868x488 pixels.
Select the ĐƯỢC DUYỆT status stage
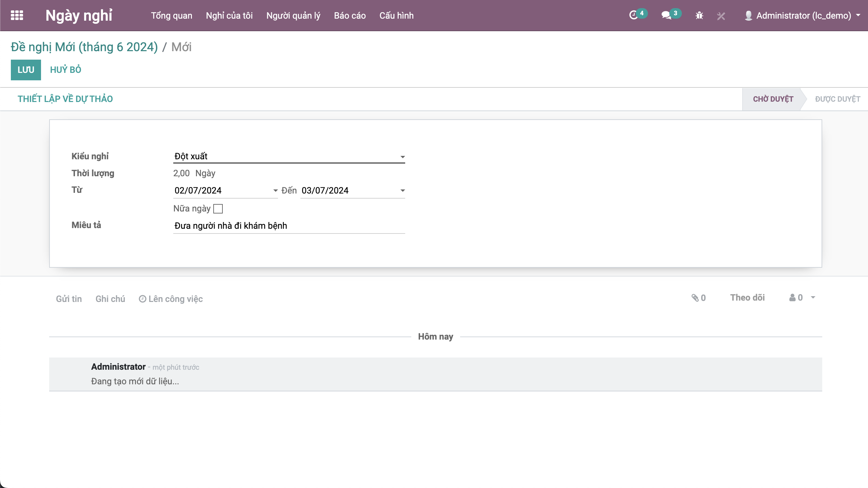pos(837,99)
